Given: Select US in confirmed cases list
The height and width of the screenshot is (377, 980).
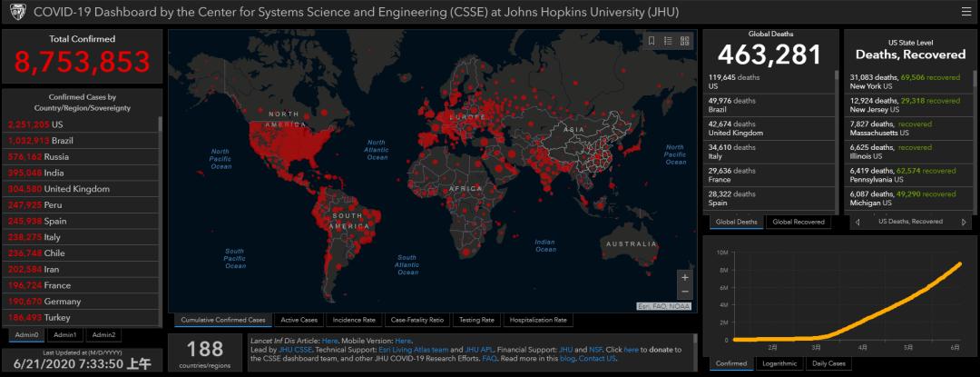Looking at the screenshot, I should [81, 124].
